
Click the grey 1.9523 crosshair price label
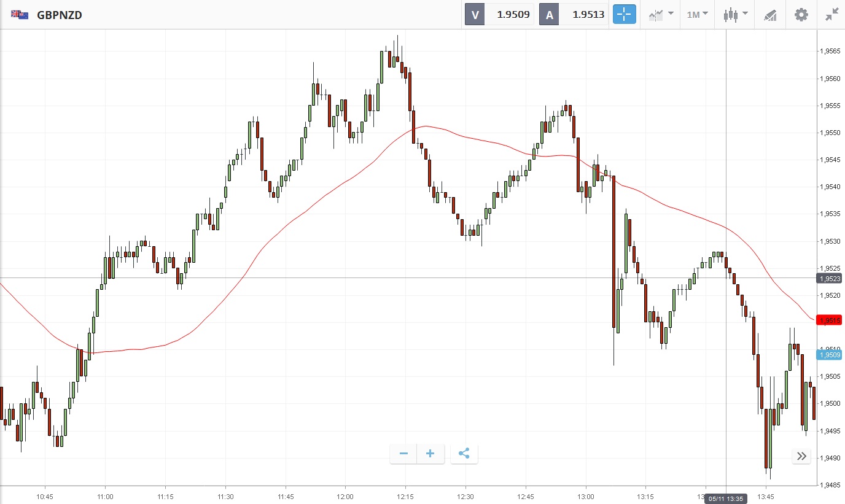pyautogui.click(x=830, y=278)
